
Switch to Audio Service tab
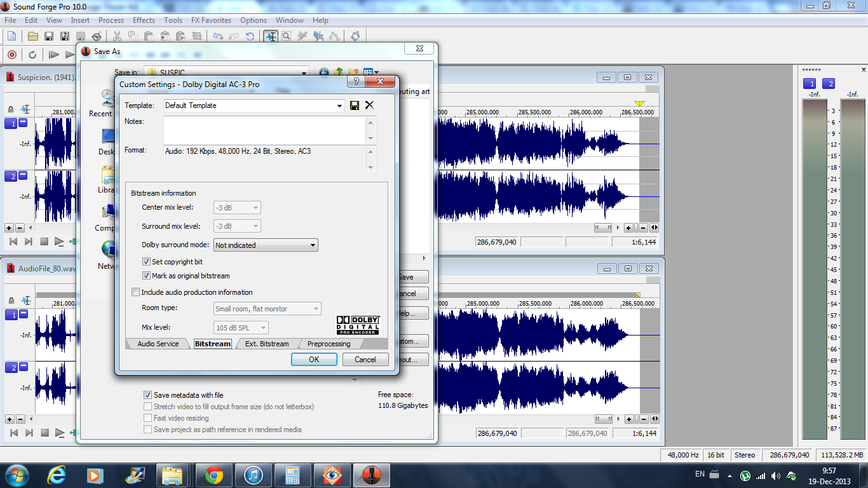(x=158, y=344)
